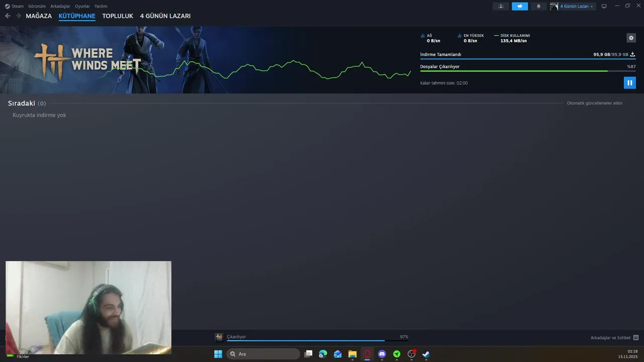Click the Kuyrukta indirme yok text
Image resolution: width=644 pixels, height=362 pixels.
pos(39,115)
